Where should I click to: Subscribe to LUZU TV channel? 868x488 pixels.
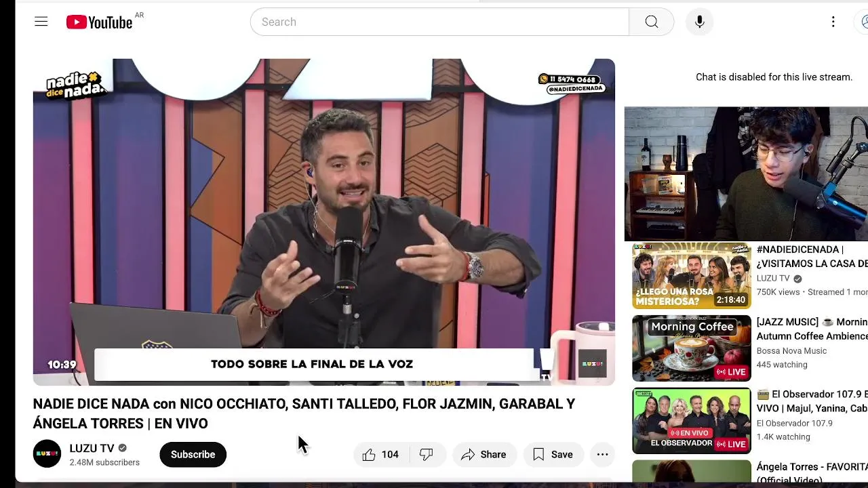(x=193, y=454)
